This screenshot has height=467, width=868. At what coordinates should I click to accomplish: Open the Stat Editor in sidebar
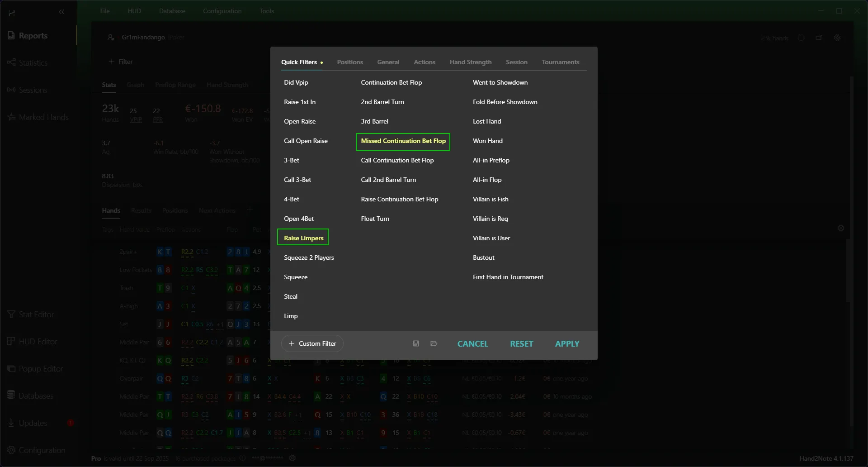(36, 315)
